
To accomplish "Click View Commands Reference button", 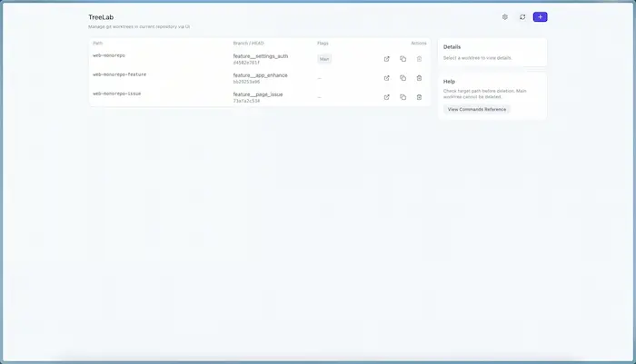I will click(477, 109).
